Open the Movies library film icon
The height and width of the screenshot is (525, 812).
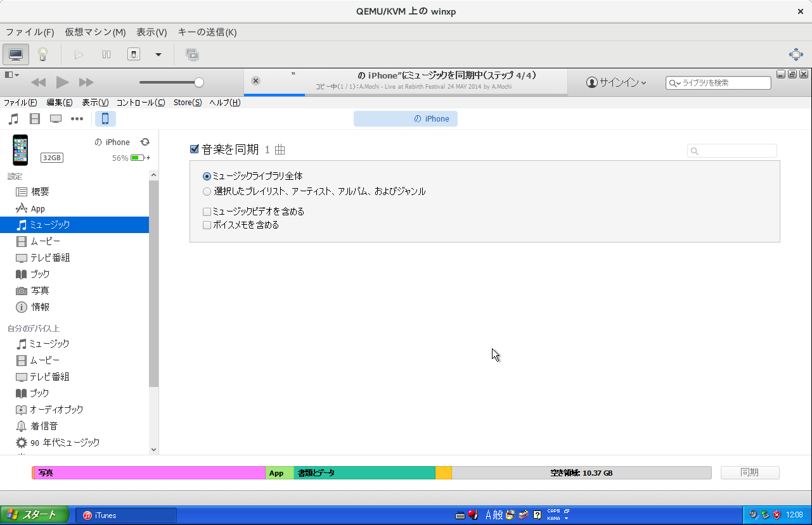[35, 118]
